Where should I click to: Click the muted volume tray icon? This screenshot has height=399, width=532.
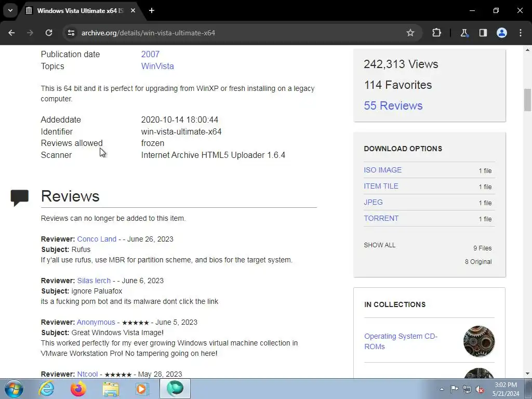480,389
